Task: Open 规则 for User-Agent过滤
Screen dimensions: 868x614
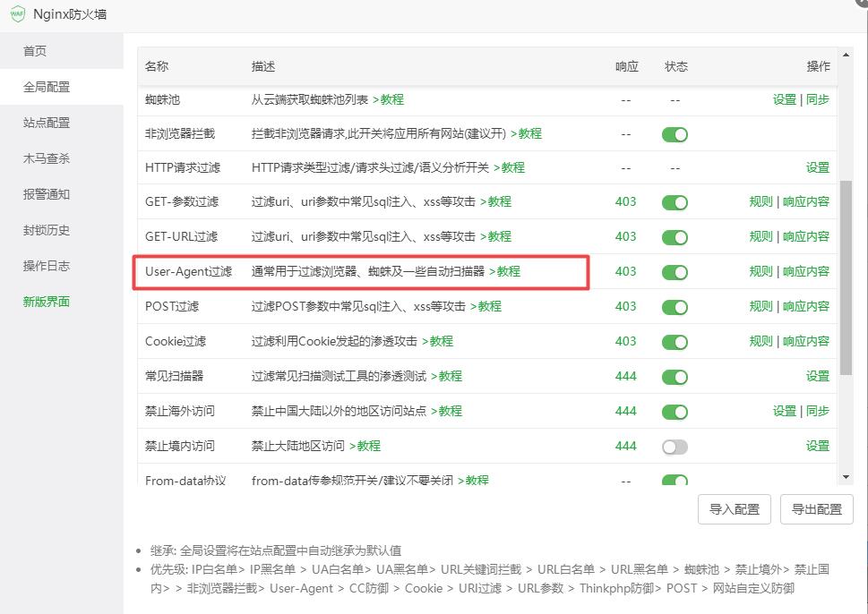Action: (x=761, y=271)
